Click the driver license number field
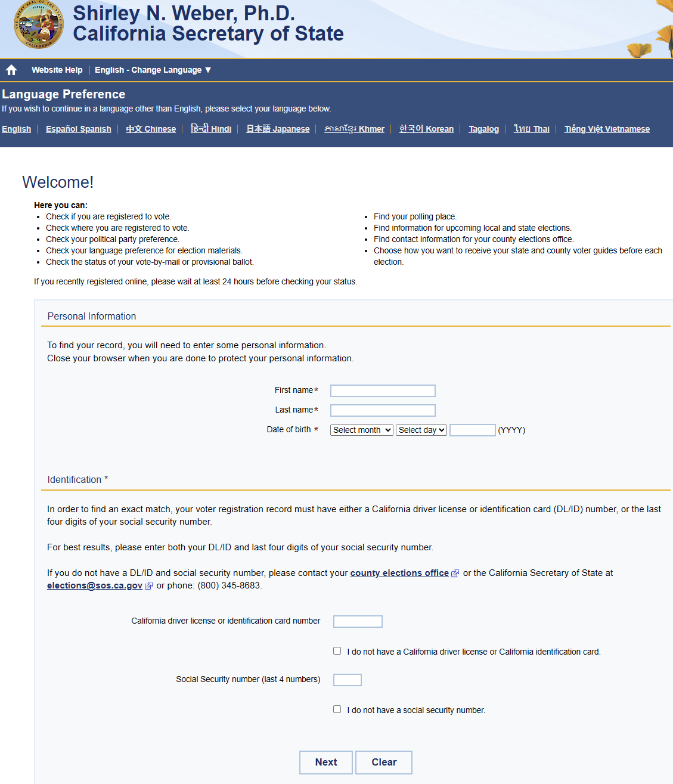 [x=358, y=621]
